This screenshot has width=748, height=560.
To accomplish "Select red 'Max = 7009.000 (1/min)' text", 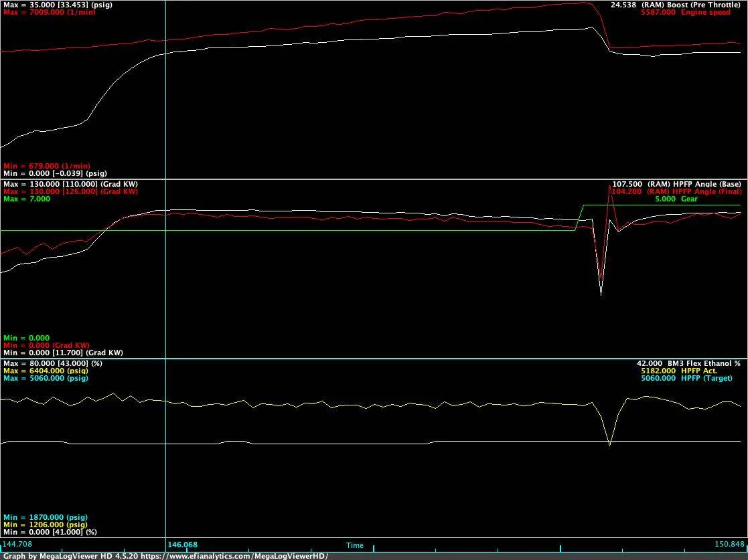I will coord(49,13).
